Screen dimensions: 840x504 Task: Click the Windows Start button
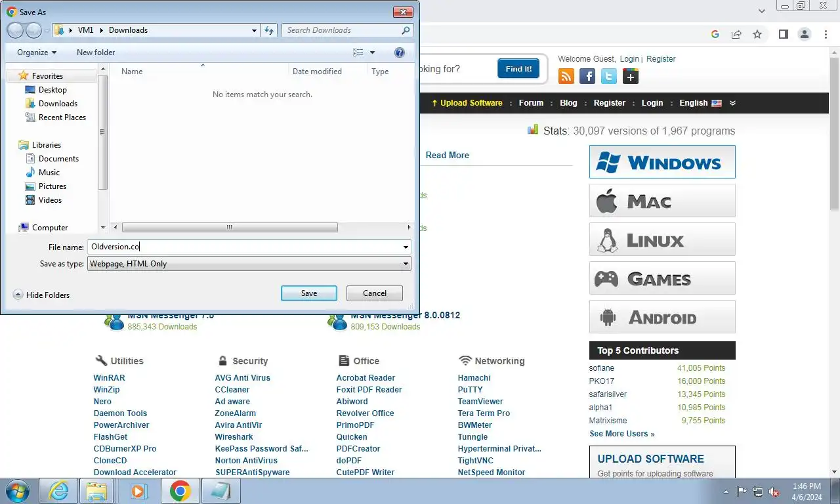click(x=18, y=491)
